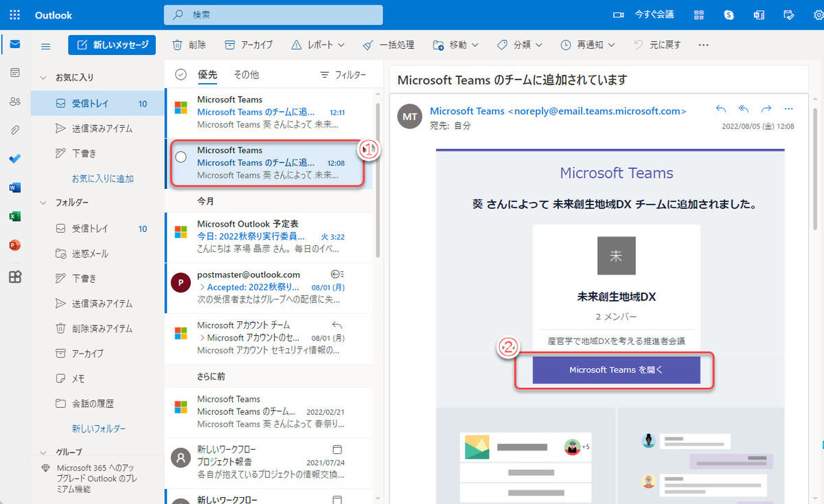Launch PowerPoint from left rail
The height and width of the screenshot is (504, 824).
[x=15, y=245]
